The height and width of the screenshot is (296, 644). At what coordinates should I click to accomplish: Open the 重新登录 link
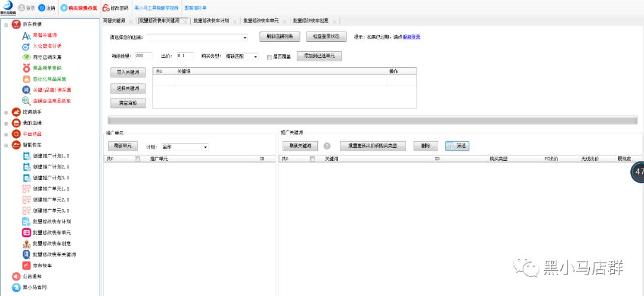pyautogui.click(x=411, y=37)
